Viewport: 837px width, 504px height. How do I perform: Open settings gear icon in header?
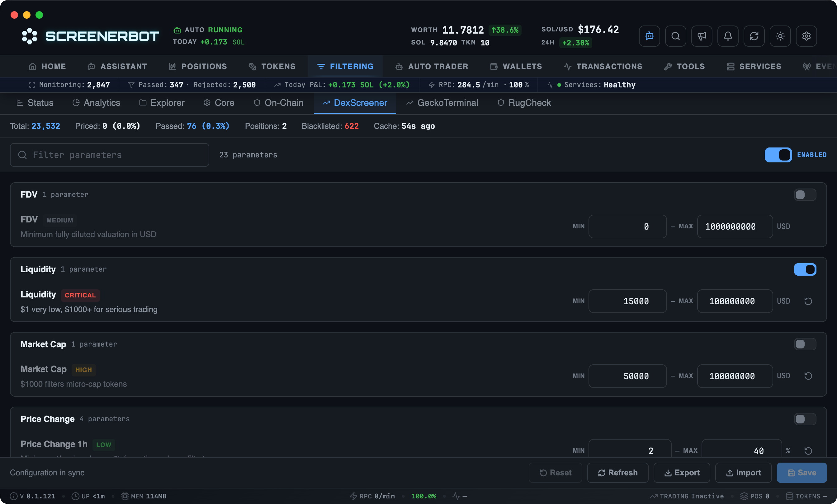pyautogui.click(x=806, y=36)
